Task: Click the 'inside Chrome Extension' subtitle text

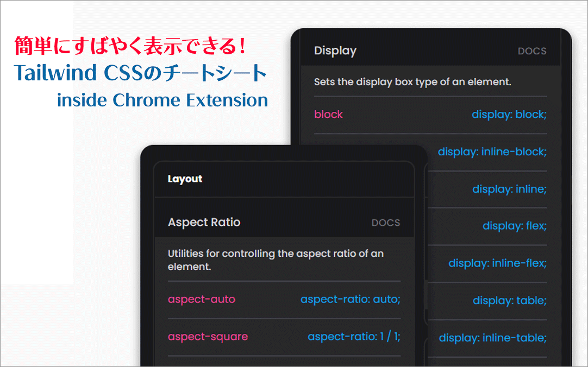Action: coord(162,100)
